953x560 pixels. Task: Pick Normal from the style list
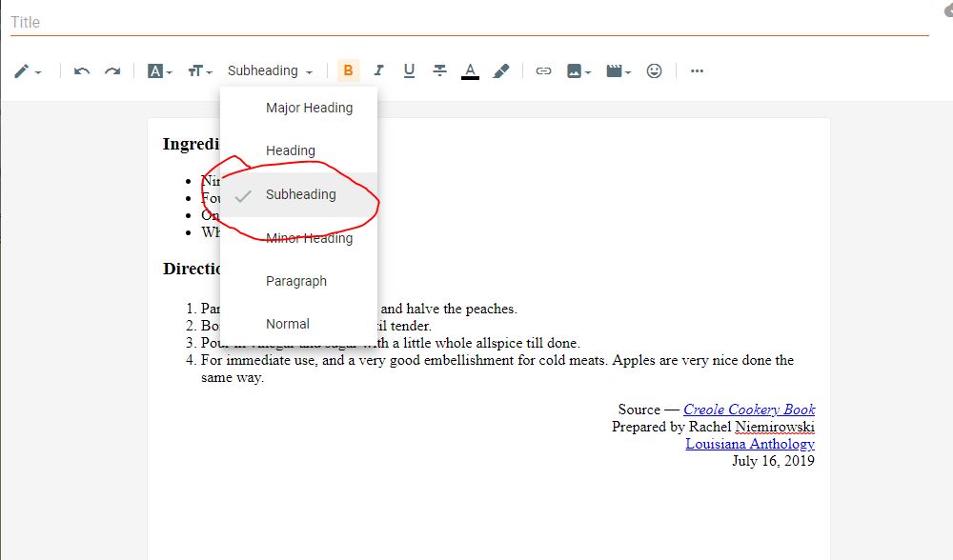pyautogui.click(x=287, y=324)
